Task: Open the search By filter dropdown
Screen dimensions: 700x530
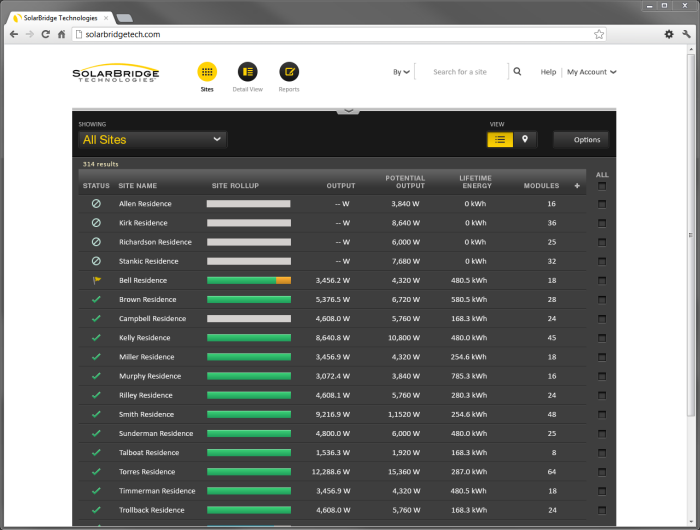Action: tap(401, 72)
